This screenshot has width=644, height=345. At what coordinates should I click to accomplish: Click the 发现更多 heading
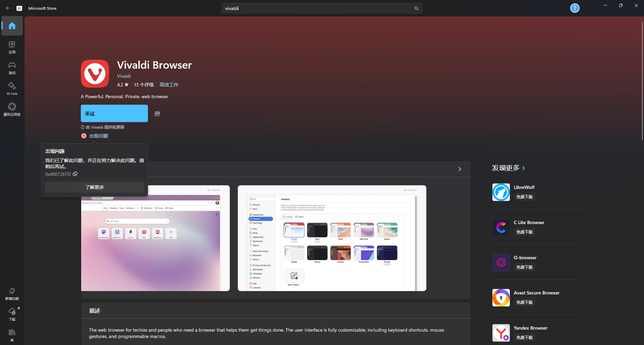tap(506, 168)
